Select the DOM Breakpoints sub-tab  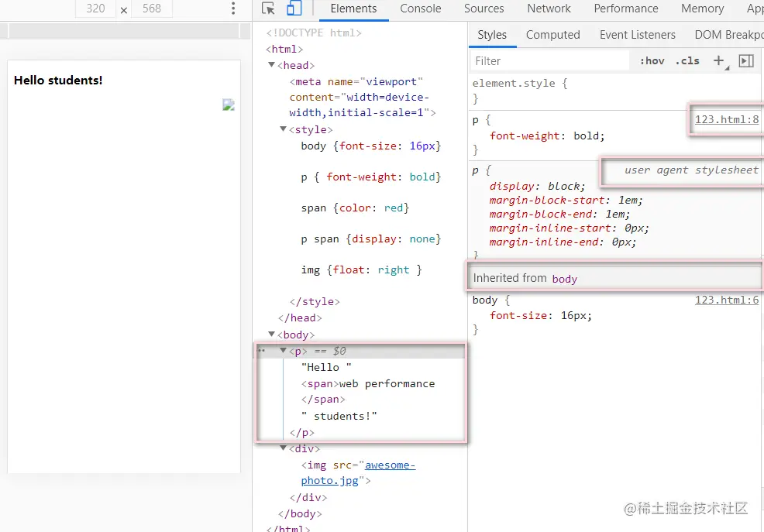[x=728, y=35]
